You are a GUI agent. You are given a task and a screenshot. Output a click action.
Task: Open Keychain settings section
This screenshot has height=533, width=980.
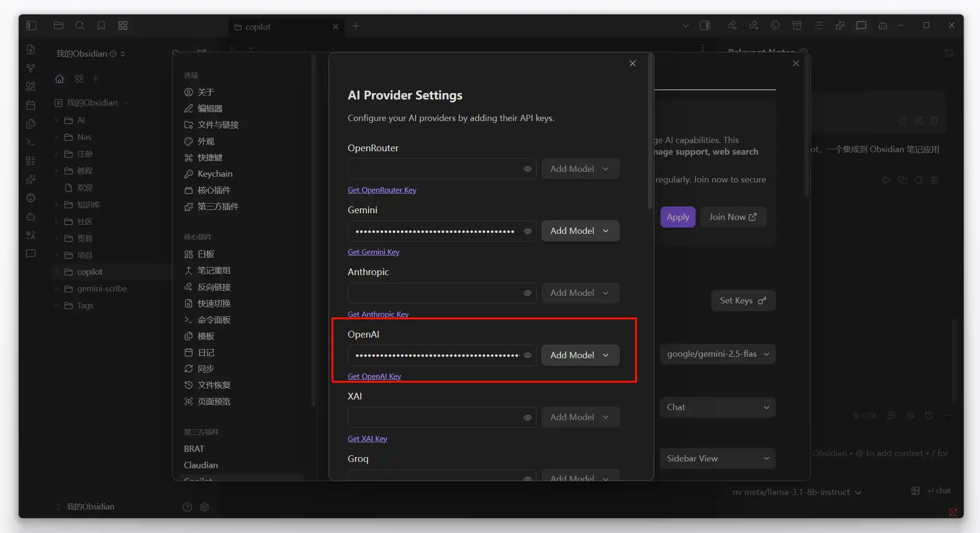[x=215, y=174]
